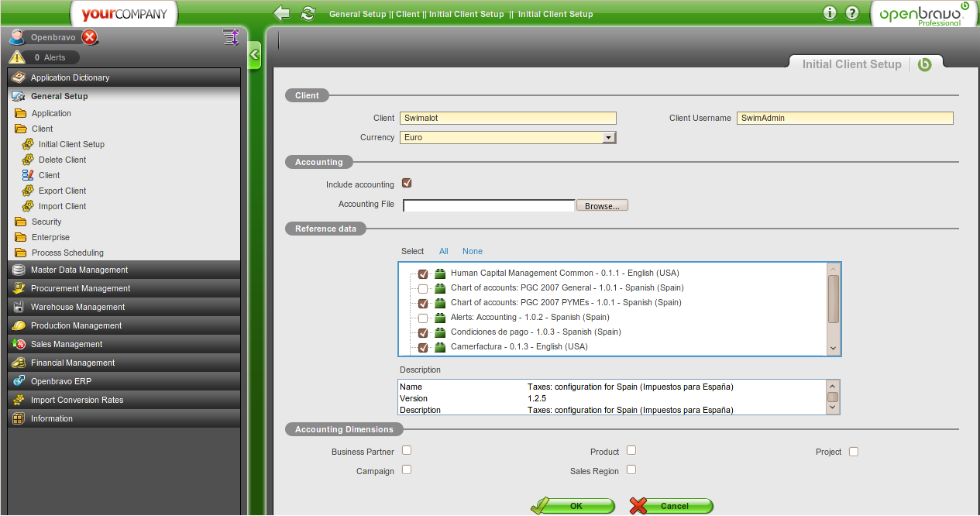The image size is (980, 516).
Task: Select the Initial Client Setup tab
Action: pos(851,65)
